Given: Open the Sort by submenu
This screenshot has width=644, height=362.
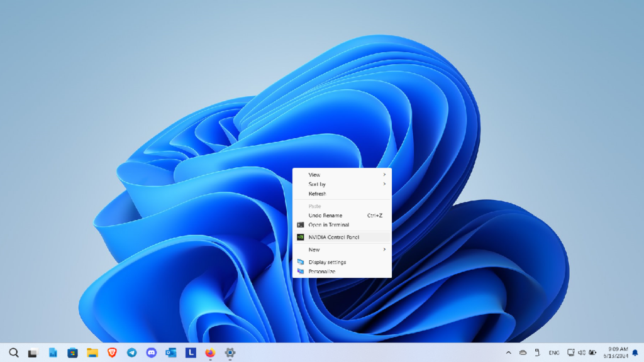Looking at the screenshot, I should tap(341, 184).
